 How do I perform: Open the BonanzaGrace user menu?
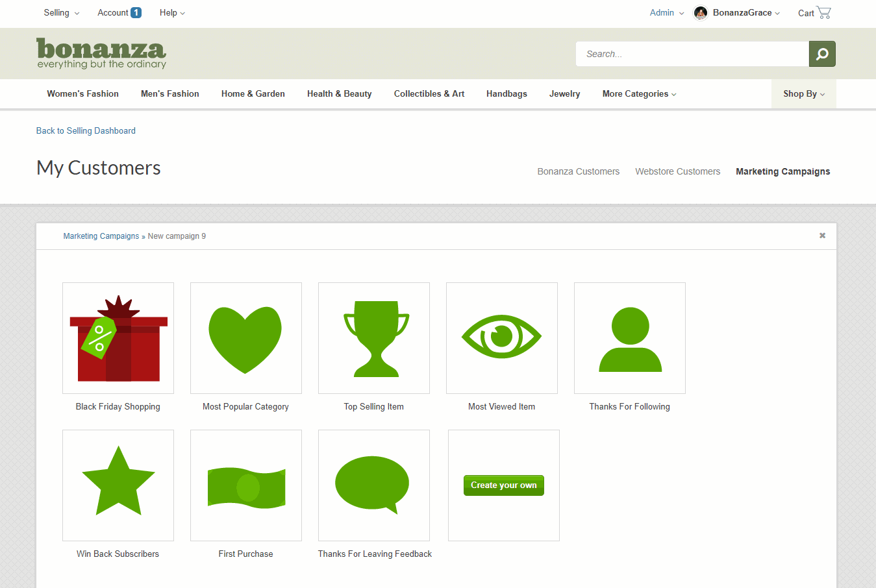[x=746, y=12]
